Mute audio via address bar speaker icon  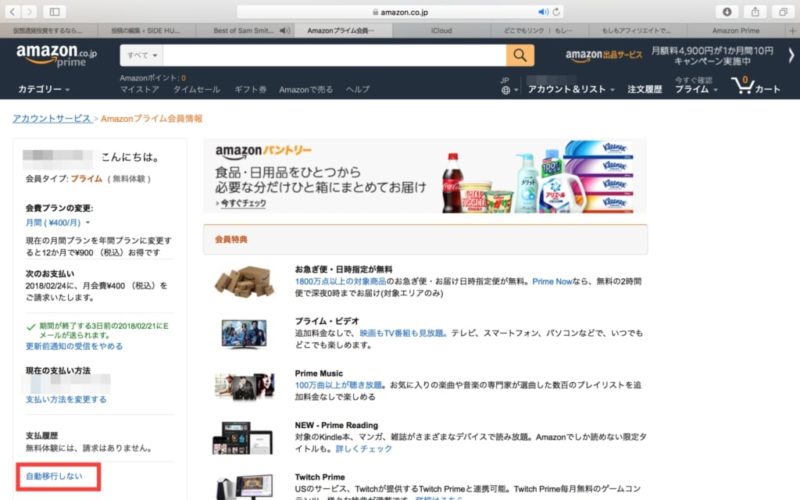543,12
